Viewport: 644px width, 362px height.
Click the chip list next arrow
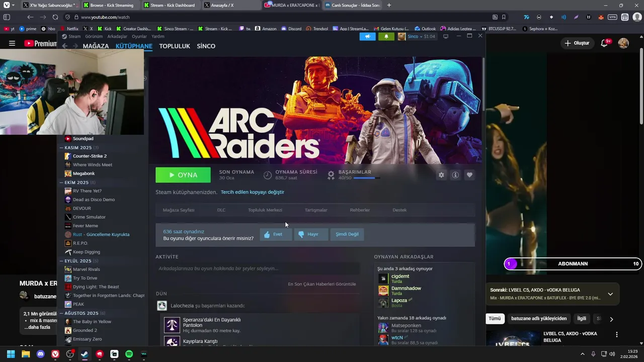611,319
